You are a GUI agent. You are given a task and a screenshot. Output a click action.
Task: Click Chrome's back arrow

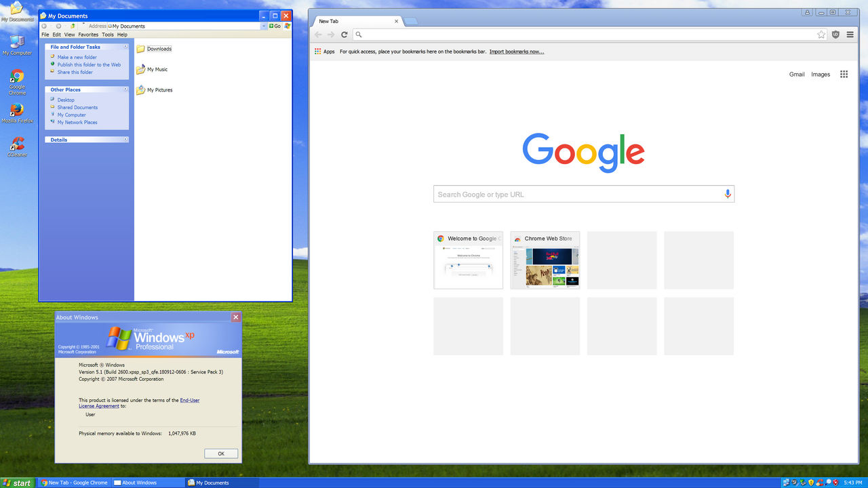[318, 35]
